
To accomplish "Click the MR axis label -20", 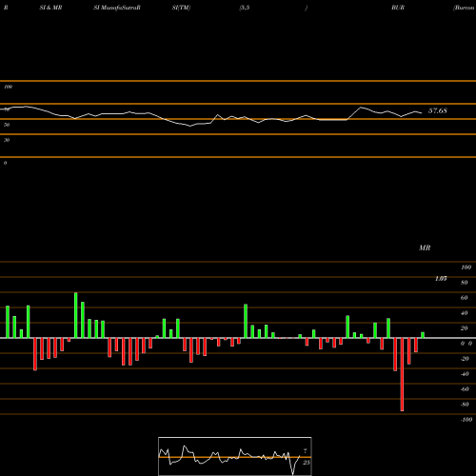I will [x=465, y=359].
